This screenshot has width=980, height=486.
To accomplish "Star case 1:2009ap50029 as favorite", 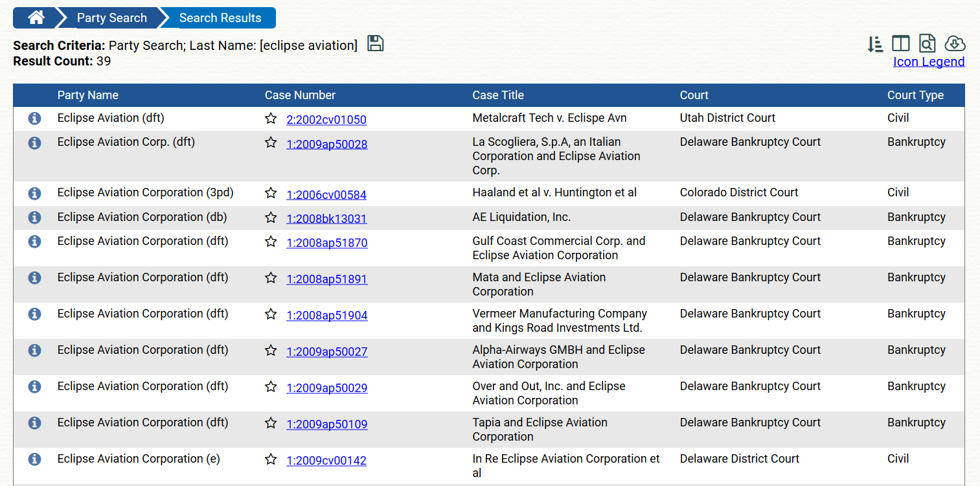I will tap(271, 387).
